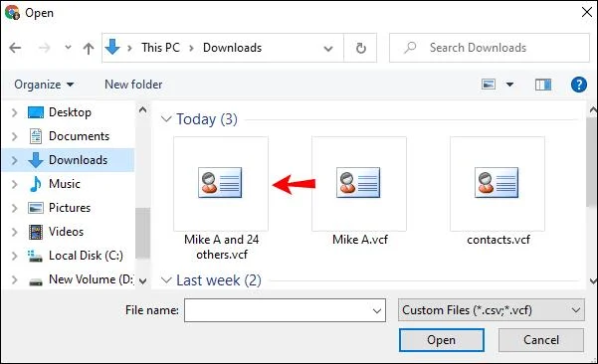
Task: Select This PC in the address path
Action: tap(160, 48)
